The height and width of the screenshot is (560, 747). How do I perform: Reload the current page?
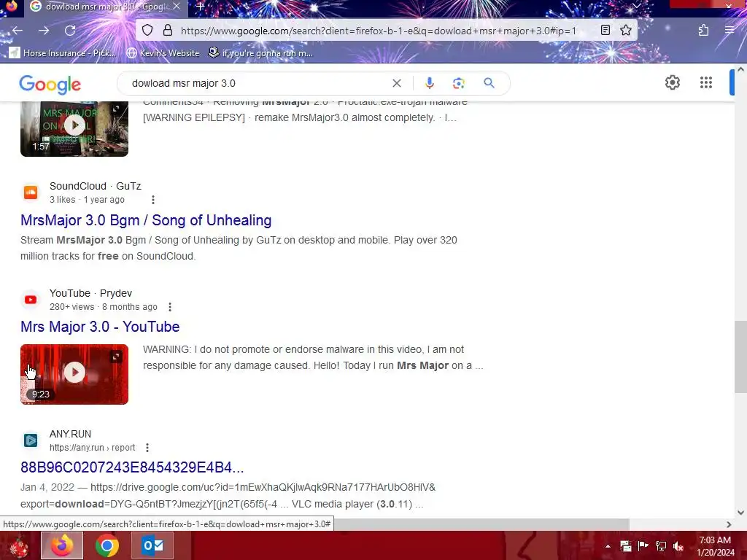(70, 31)
